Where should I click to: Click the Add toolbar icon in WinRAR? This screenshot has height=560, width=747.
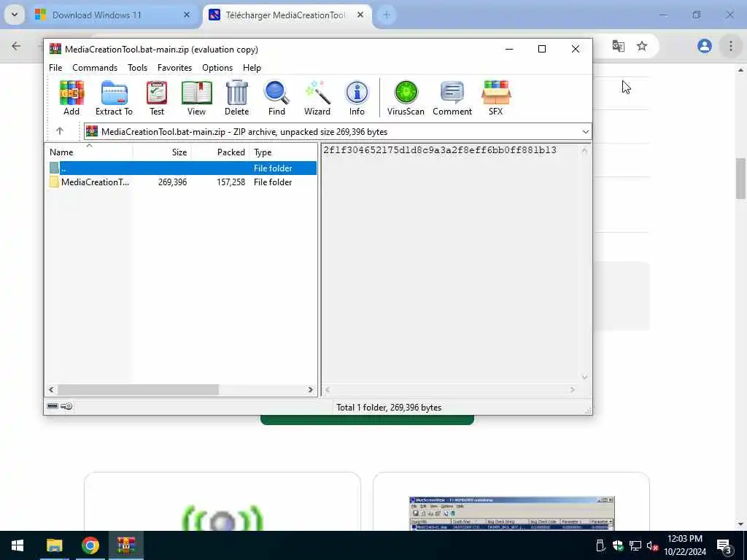[71, 98]
